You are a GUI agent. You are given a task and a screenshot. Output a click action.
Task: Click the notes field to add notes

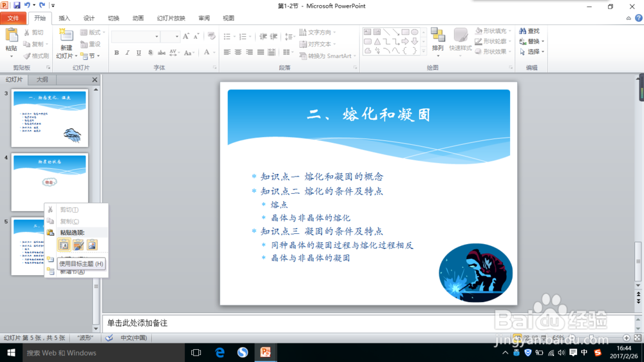(369, 323)
